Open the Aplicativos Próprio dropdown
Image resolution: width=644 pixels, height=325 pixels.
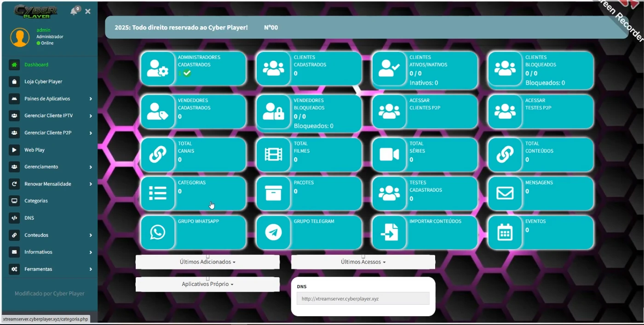(207, 285)
